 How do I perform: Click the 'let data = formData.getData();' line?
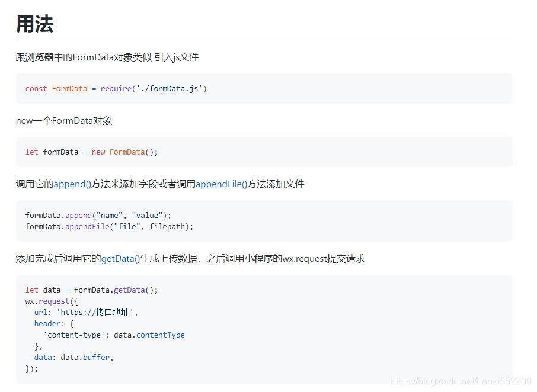coord(91,290)
